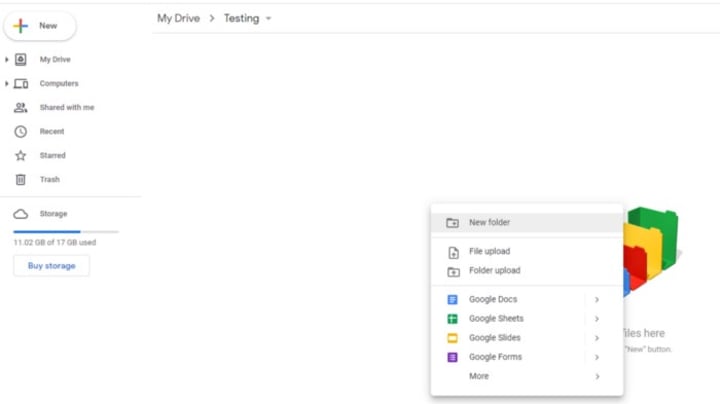Screen dimensions: 720x404
Task: Open the Testing folder dropdown arrow
Action: coord(269,18)
